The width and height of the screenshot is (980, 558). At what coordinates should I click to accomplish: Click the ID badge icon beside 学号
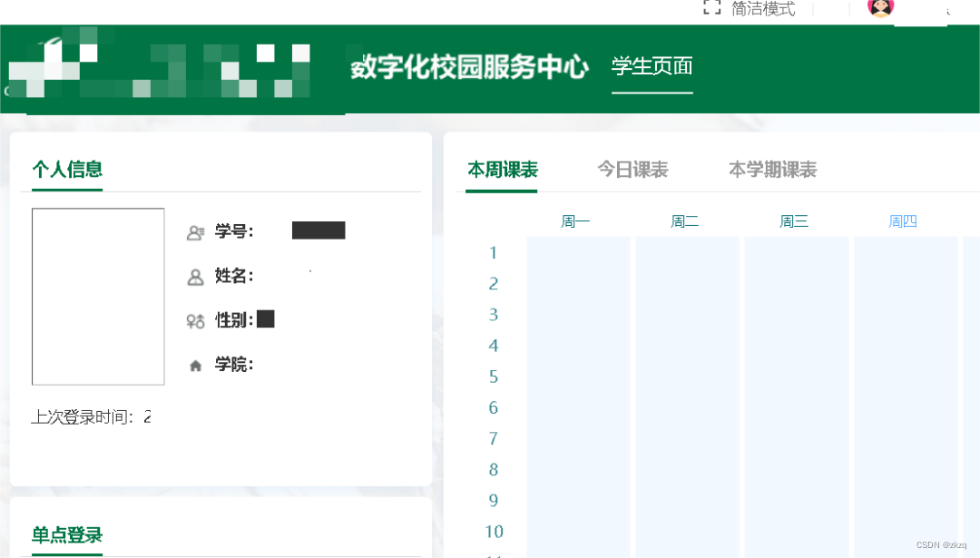click(195, 232)
